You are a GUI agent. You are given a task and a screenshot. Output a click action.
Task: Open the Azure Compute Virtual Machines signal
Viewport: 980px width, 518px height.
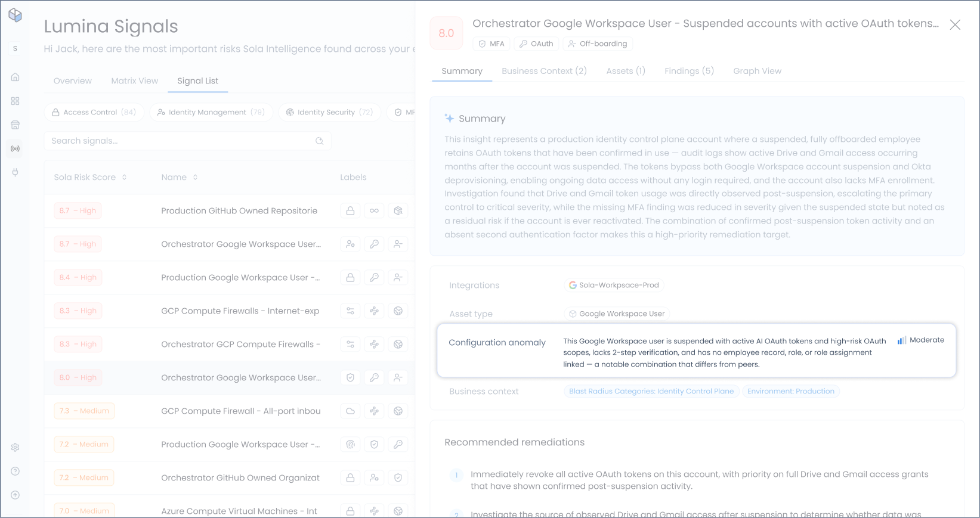pyautogui.click(x=239, y=511)
